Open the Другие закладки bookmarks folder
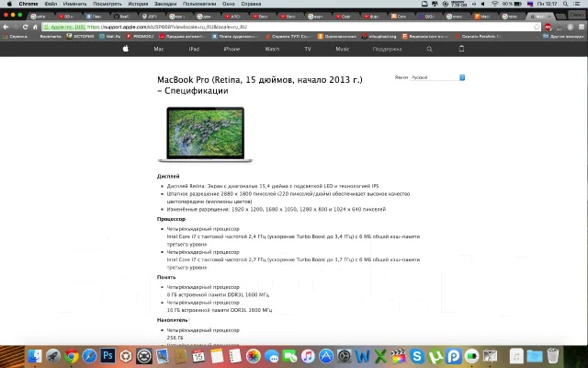 [563, 37]
